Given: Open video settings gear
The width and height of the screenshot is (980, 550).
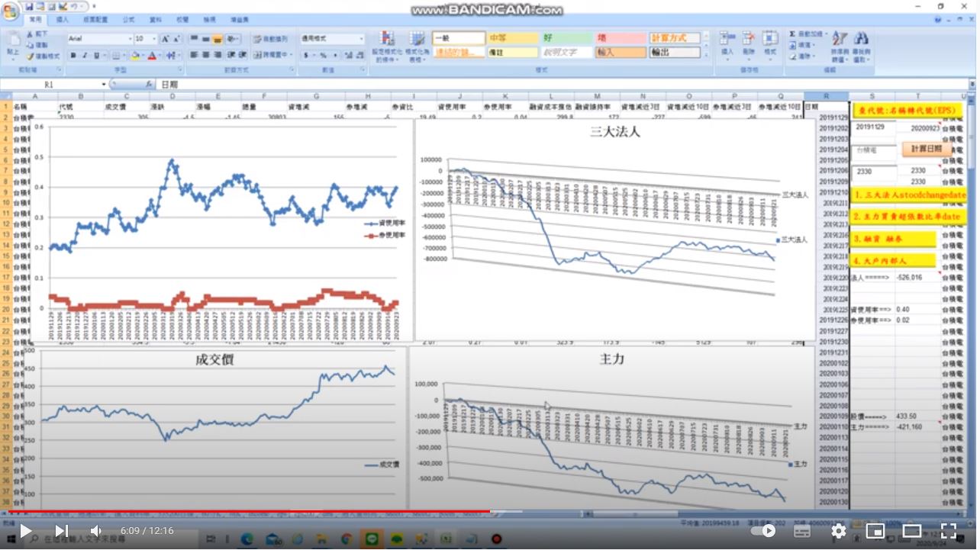Looking at the screenshot, I should [x=839, y=531].
